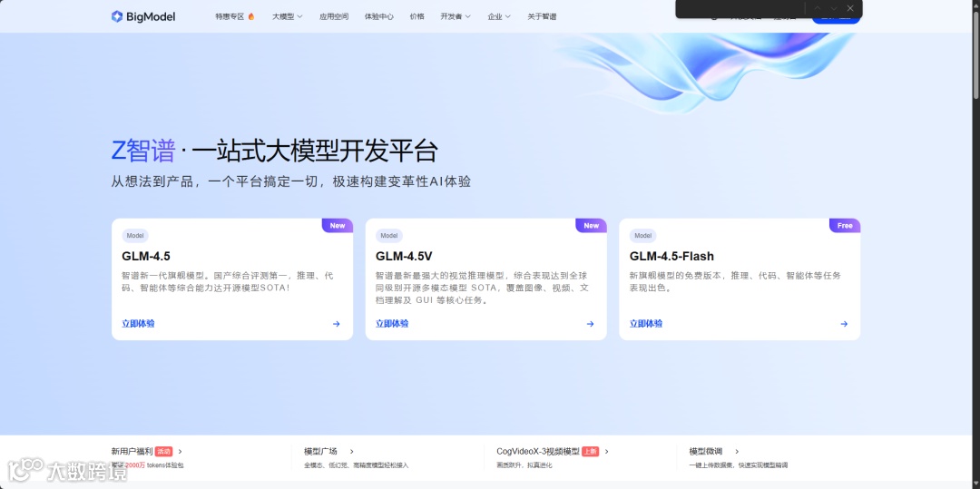980x489 pixels.
Task: Click the 上新 badge by CogVideoX-3
Action: coord(591,452)
